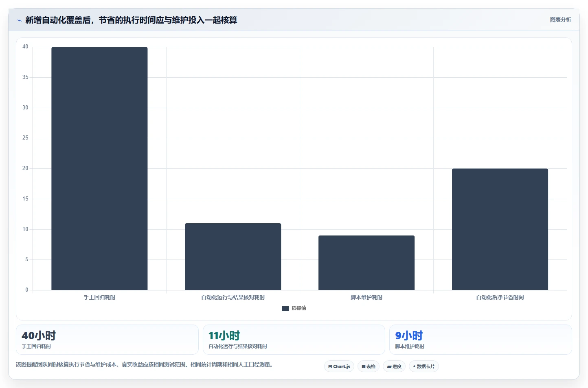Image resolution: width=588 pixels, height=388 pixels.
Task: Click the axis label 脚本维护耗时
Action: (x=366, y=298)
